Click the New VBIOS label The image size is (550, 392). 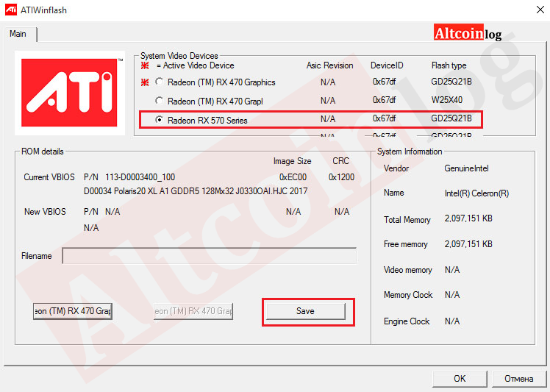(x=45, y=212)
